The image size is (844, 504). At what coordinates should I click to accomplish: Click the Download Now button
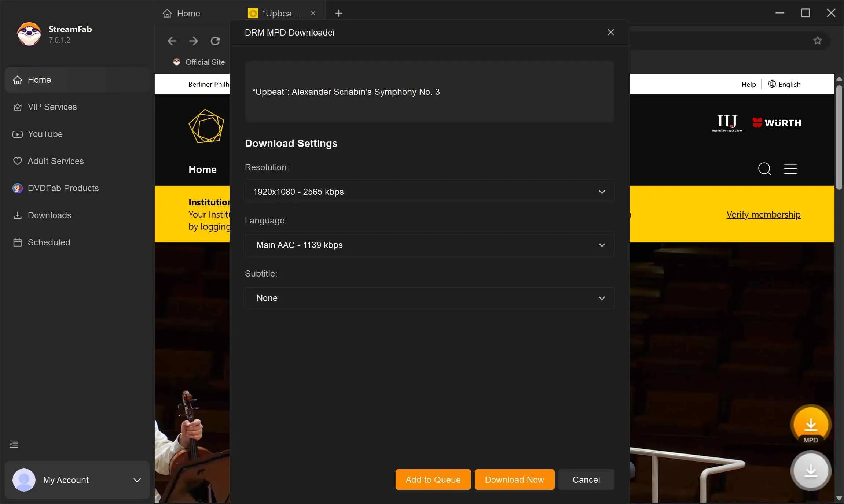(514, 479)
